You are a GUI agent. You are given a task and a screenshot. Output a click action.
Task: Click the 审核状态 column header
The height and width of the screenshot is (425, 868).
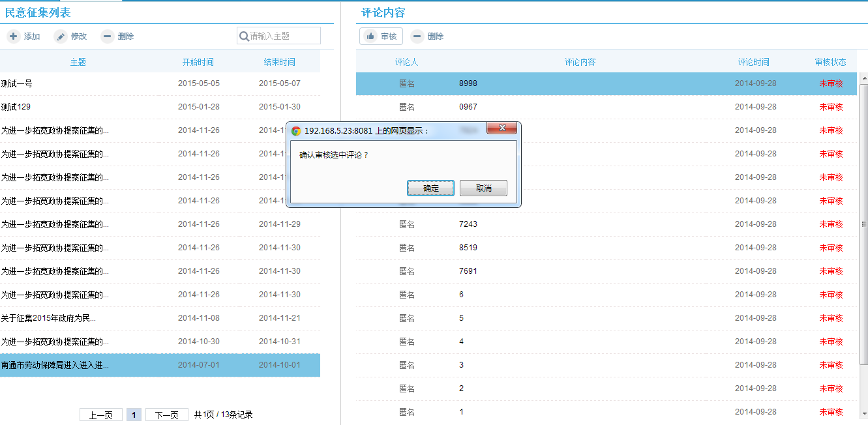pyautogui.click(x=831, y=62)
